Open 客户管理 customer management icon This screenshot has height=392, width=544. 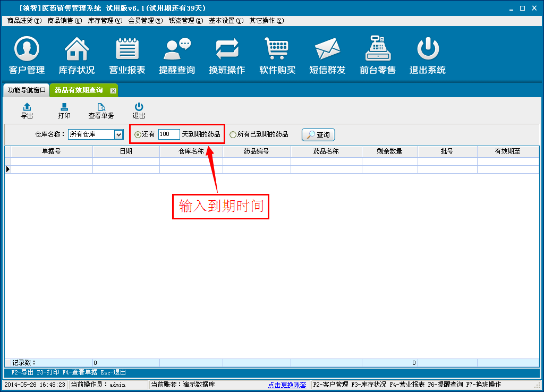click(x=27, y=49)
